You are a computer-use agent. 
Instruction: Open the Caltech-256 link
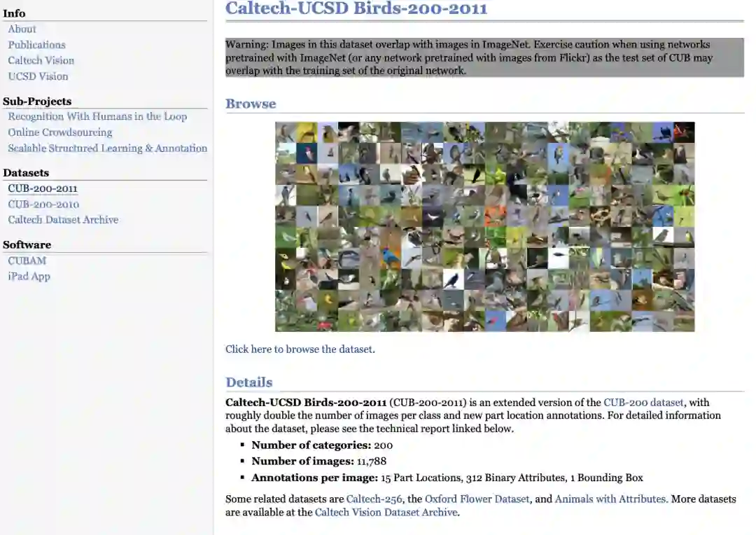point(374,499)
